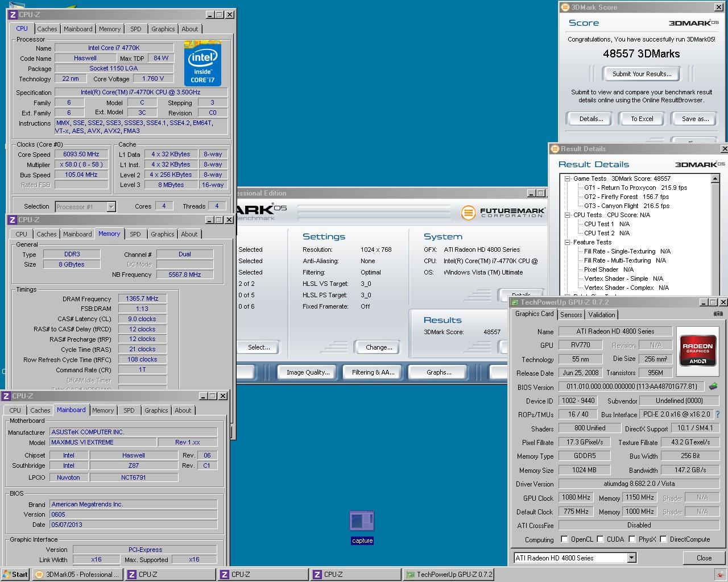Select GT1 - Return To Proxycon result
728x582 pixels.
tap(635, 188)
